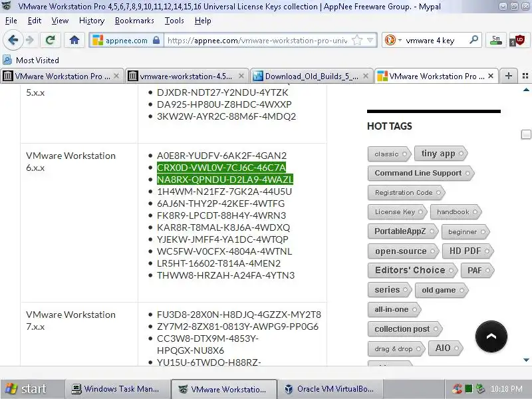Open the Command Line Support tag
532x399 pixels.
pyautogui.click(x=421, y=173)
